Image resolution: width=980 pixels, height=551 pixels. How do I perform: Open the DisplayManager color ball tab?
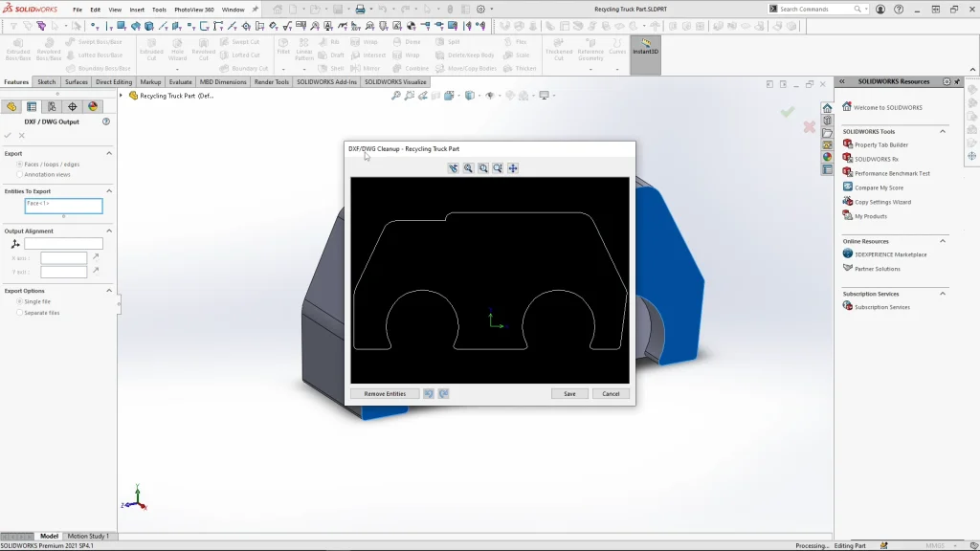click(93, 107)
